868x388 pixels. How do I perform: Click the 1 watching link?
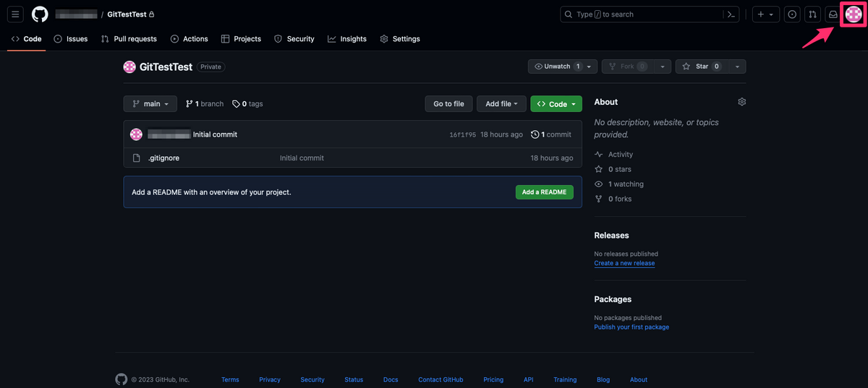619,184
